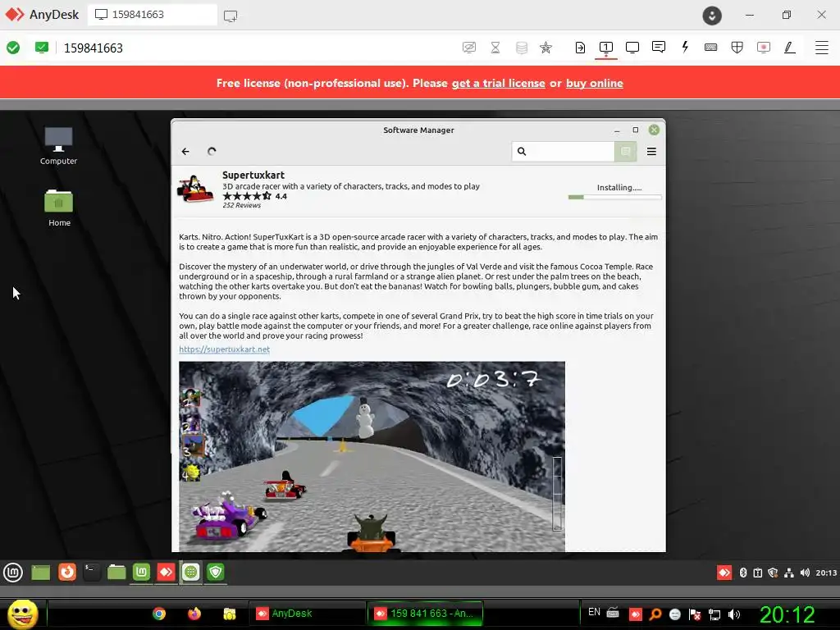
Task: Click the Supertuxkart racing screenshot
Action: 372,456
